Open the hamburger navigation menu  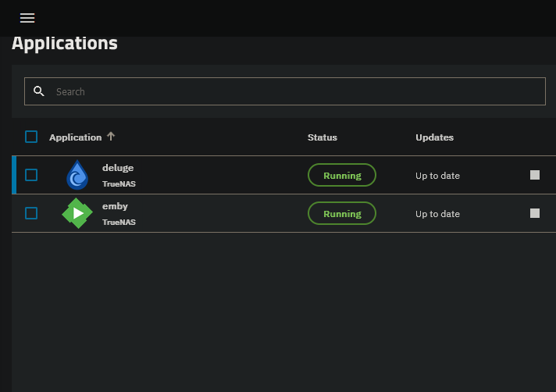pos(27,18)
